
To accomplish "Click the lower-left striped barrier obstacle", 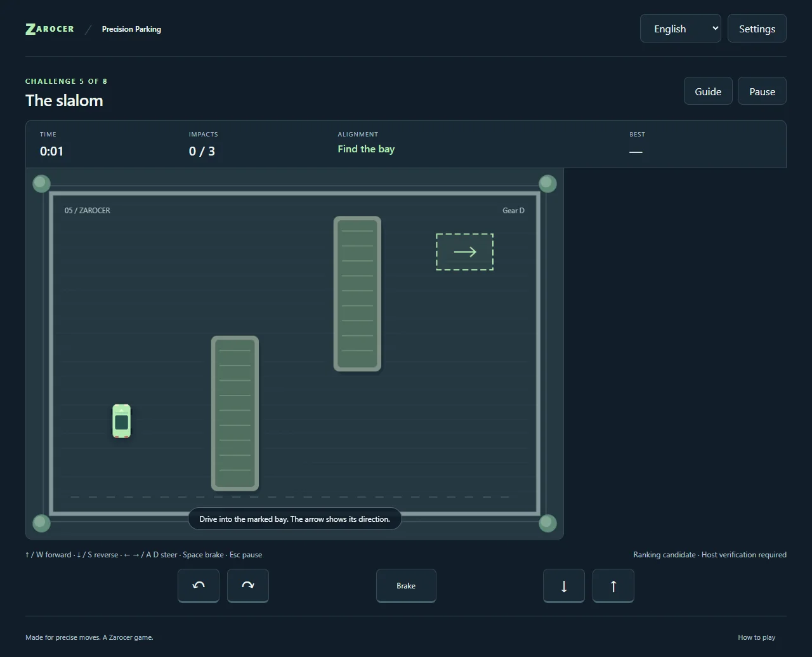I will [x=235, y=413].
